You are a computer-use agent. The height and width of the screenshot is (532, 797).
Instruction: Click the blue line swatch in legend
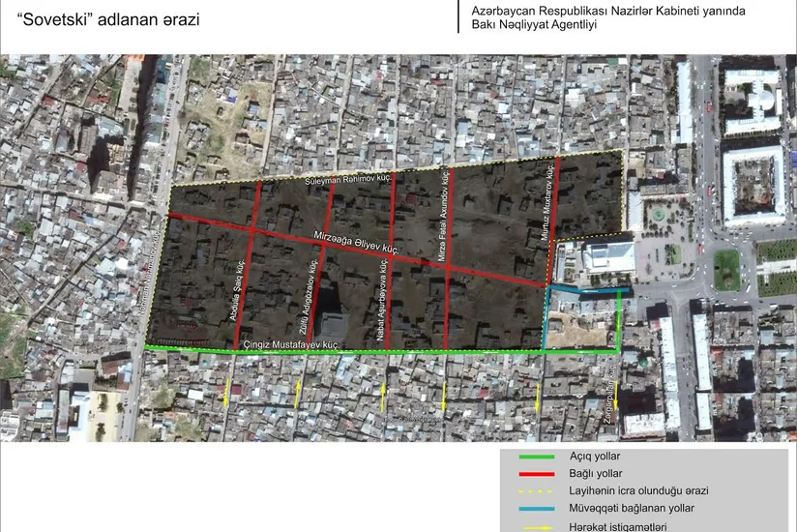[x=536, y=509]
